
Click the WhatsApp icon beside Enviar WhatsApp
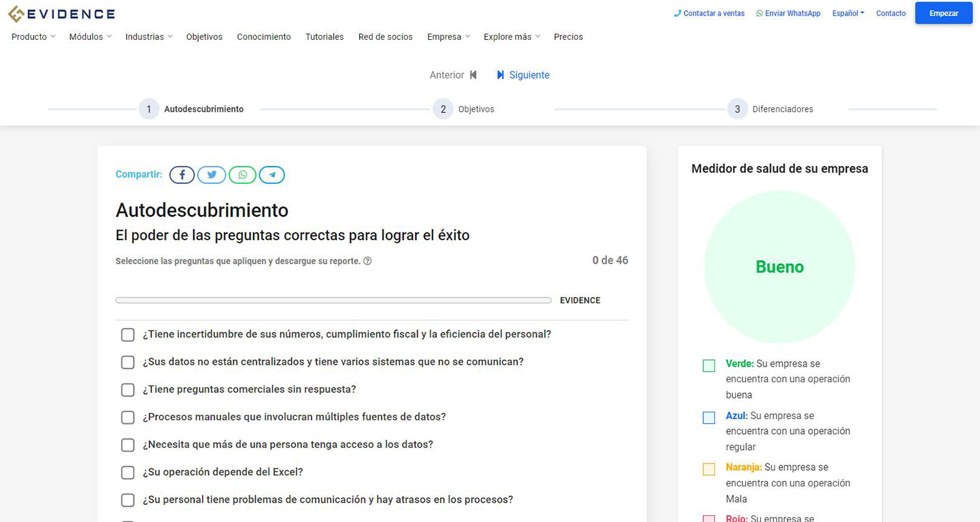[759, 13]
